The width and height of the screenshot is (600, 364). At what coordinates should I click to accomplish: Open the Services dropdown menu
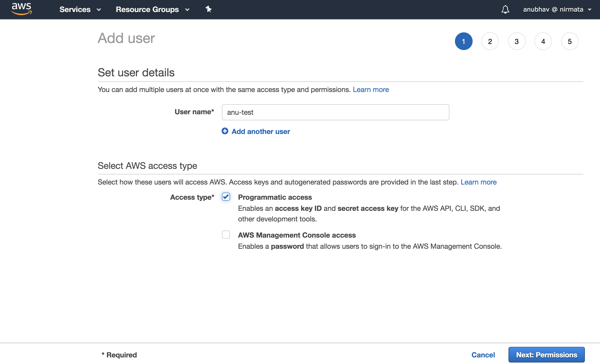(80, 9)
